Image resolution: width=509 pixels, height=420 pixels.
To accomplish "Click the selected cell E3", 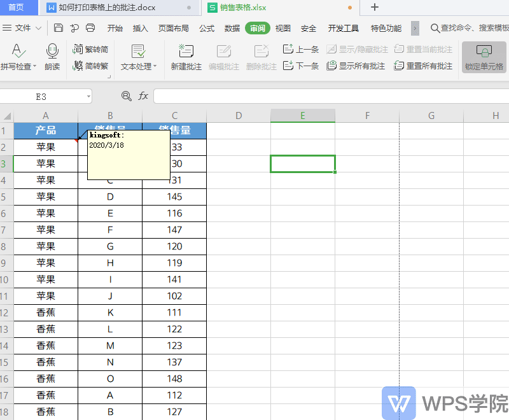I will [x=303, y=164].
